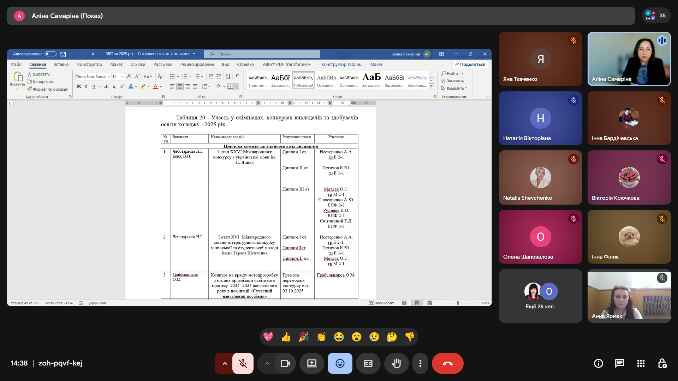Click Format Painter in Word clipboard group

point(48,89)
